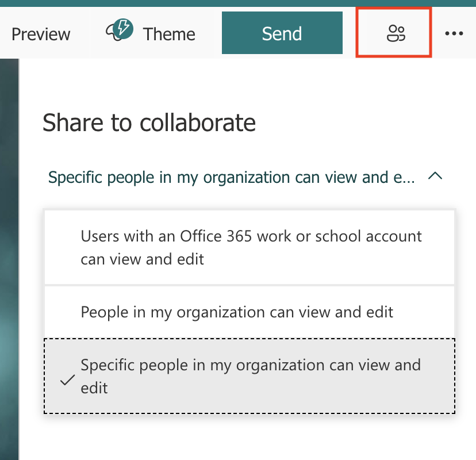Viewport: 476px width, 460px height.
Task: Click the Theme text label
Action: (169, 34)
